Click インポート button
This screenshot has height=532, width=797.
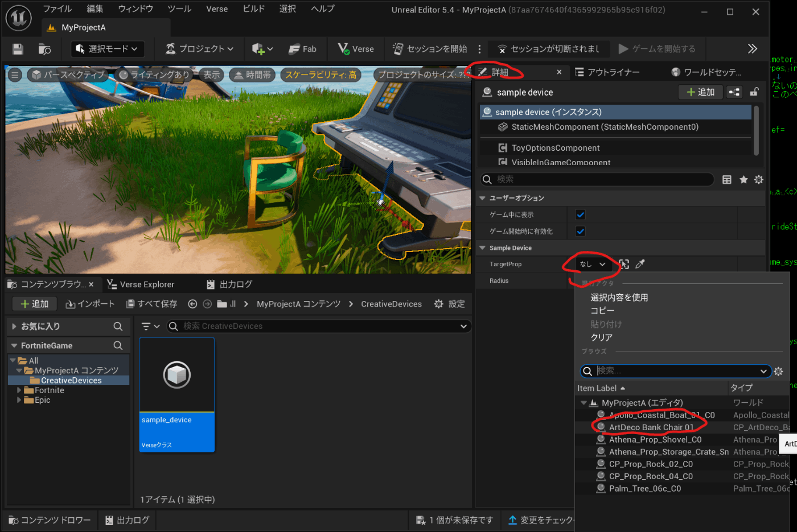pos(90,304)
